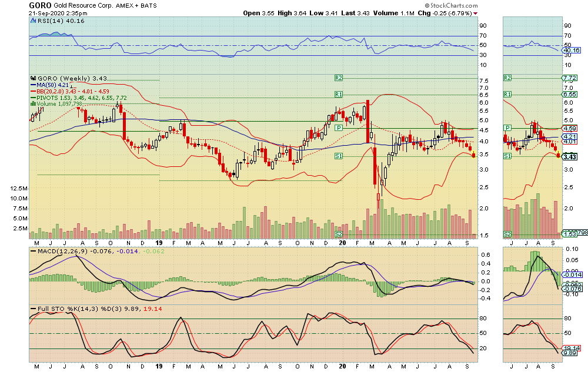Click the S1 pivot marker in the right zoom panel
The height and width of the screenshot is (372, 588).
507,156
